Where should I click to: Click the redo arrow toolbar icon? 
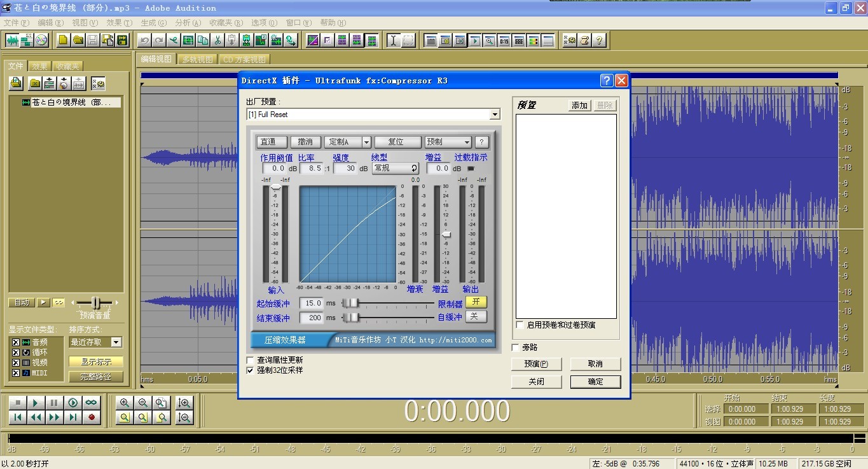click(159, 40)
